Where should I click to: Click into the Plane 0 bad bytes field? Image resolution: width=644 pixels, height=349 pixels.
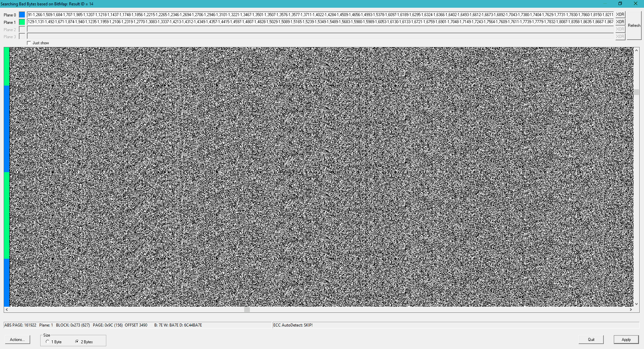[x=320, y=15]
